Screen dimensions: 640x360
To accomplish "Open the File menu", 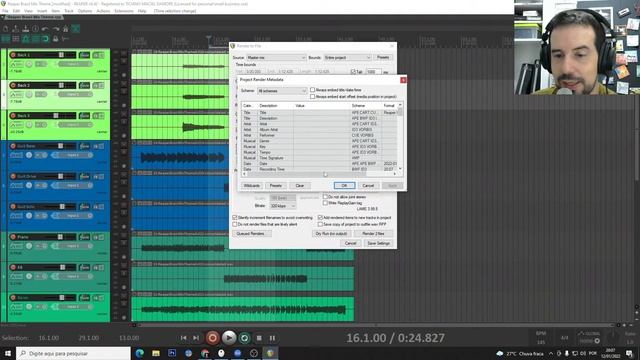I will pyautogui.click(x=5, y=11).
